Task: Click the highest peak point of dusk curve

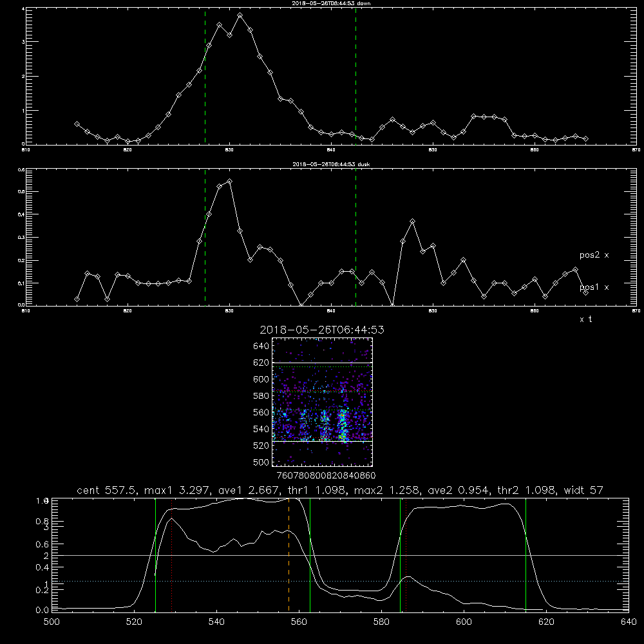Action: click(x=230, y=181)
